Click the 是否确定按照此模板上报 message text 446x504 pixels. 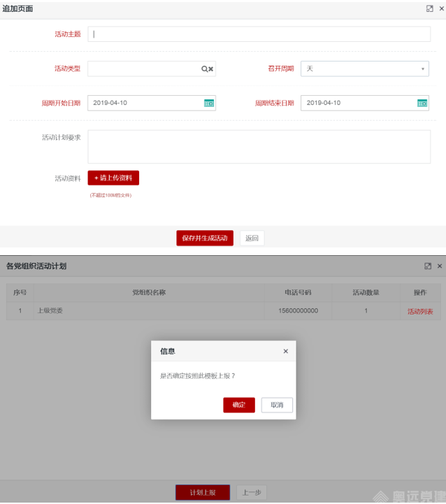(x=197, y=376)
